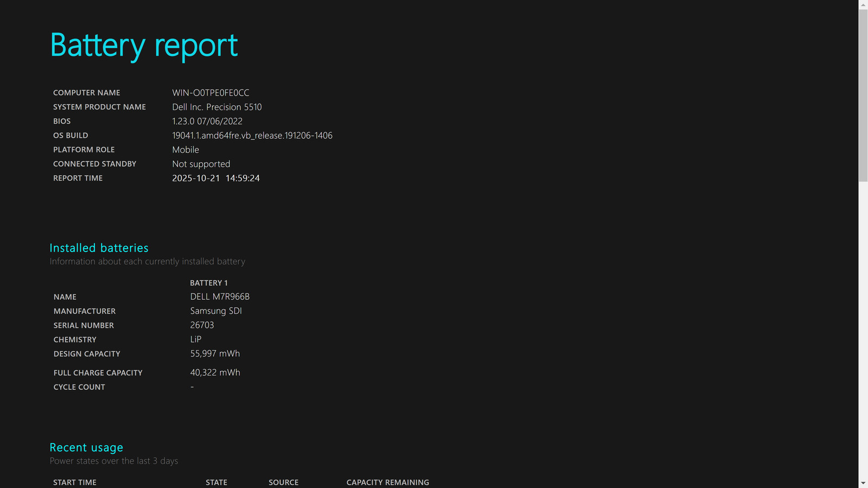This screenshot has width=868, height=488.
Task: Click the scrollbar down arrow
Action: [x=863, y=483]
